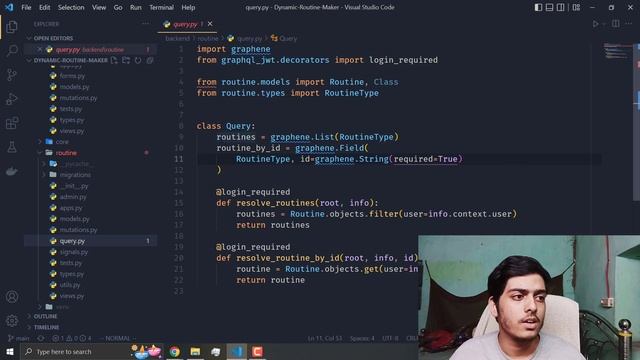Image resolution: width=640 pixels, height=360 pixels.
Task: Click New File icon in explorer header
Action: (114, 60)
